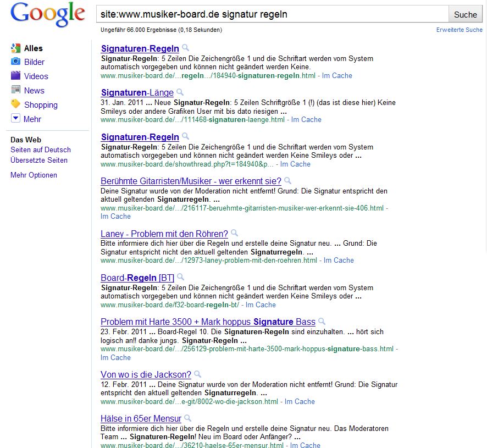Open Problem mit Harte 3500 result
Image resolution: width=487 pixels, height=448 pixels.
pyautogui.click(x=208, y=322)
